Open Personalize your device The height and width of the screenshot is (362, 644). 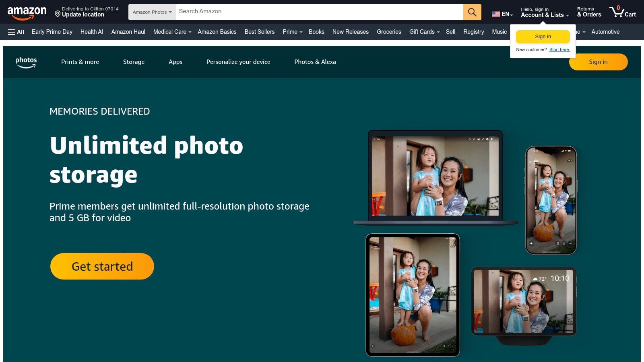tap(238, 62)
